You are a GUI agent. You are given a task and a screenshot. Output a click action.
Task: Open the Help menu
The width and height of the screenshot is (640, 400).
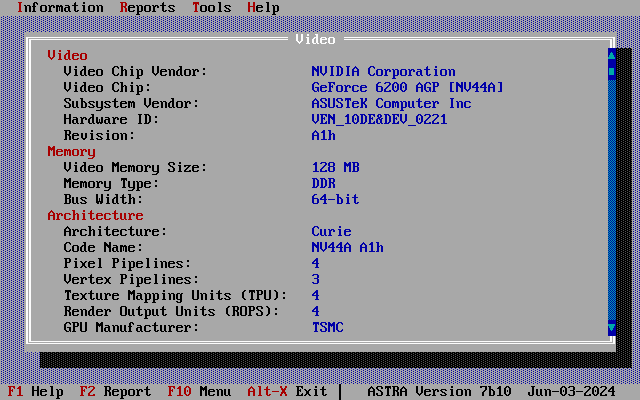point(263,7)
